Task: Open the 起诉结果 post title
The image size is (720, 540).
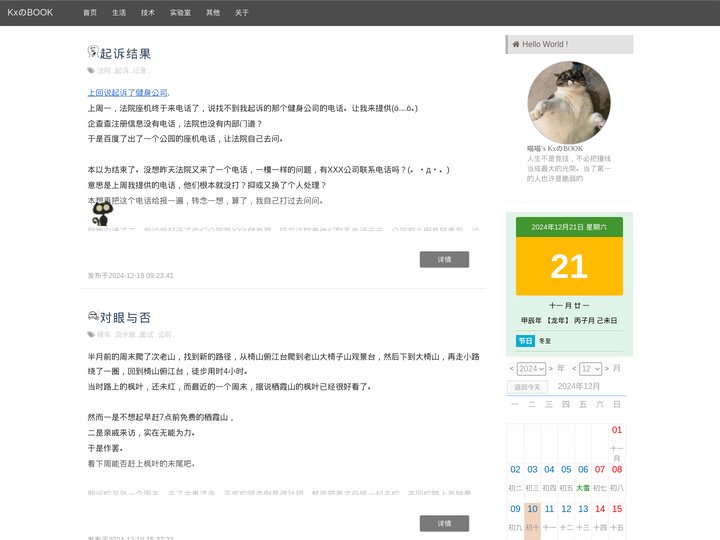Action: [125, 54]
